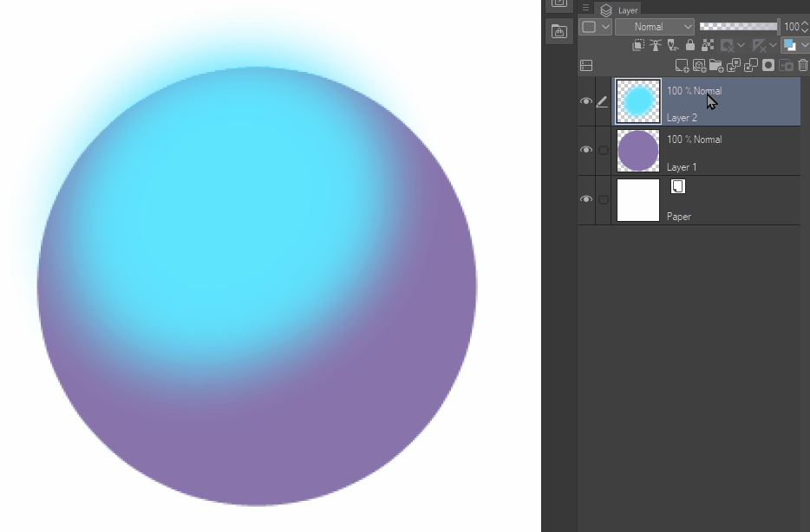Create a layer mask
Image resolution: width=810 pixels, height=532 pixels.
click(x=768, y=66)
